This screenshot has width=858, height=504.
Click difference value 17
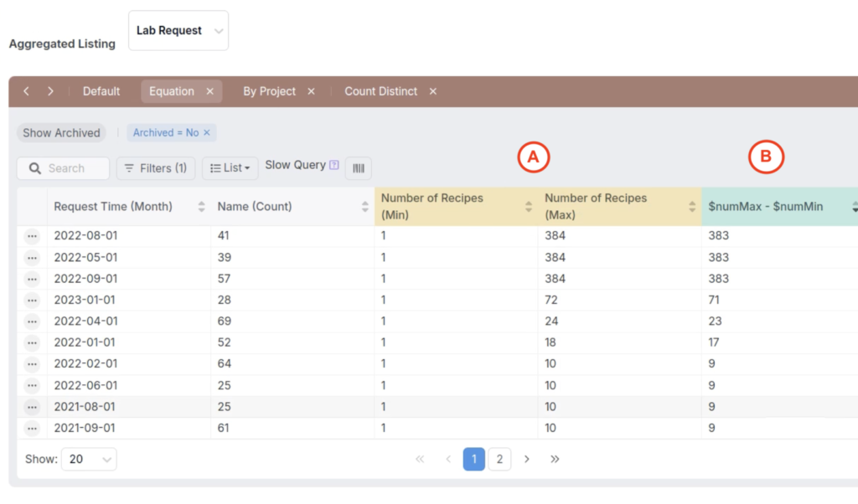point(714,342)
